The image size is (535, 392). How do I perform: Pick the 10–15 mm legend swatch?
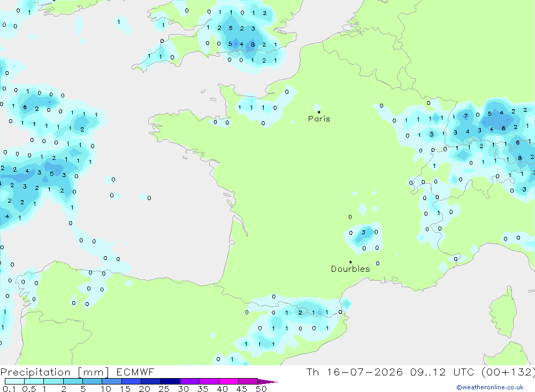click(112, 381)
